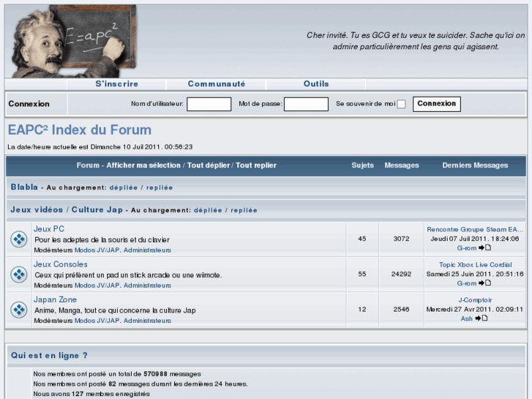Screen dimensions: 532x399
Task: Open Jeux vidéos / Culture Jap category title
Action: pos(67,210)
